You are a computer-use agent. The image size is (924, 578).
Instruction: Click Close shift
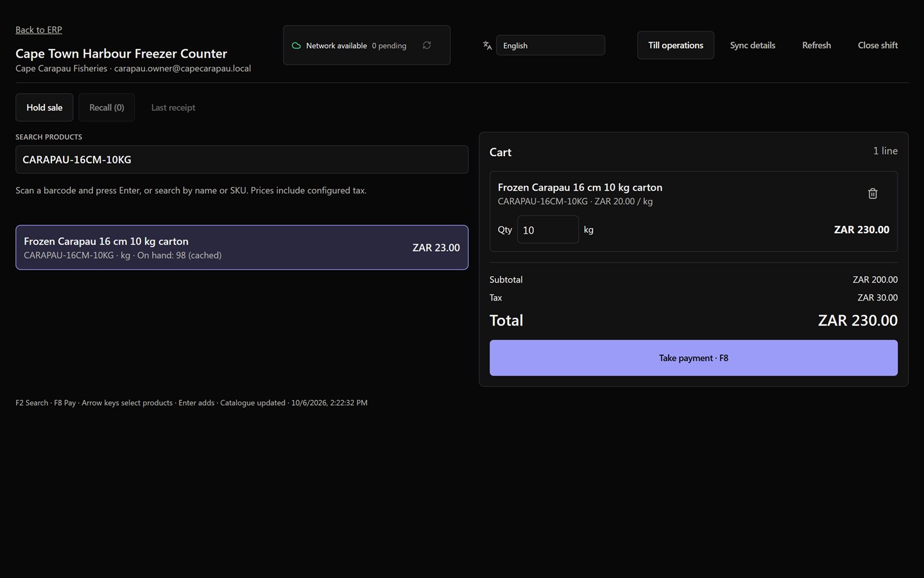coord(878,46)
